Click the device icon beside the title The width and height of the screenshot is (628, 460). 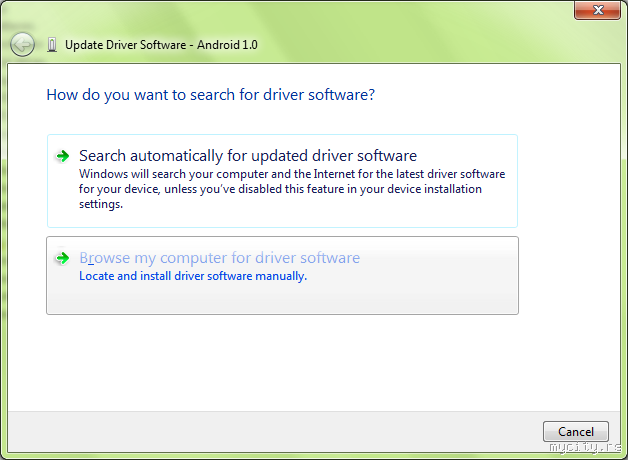pos(52,44)
